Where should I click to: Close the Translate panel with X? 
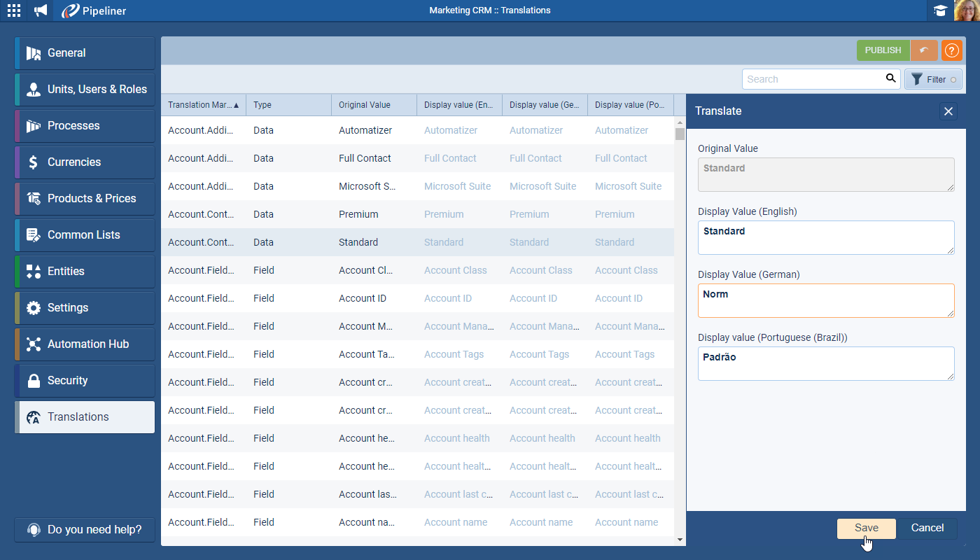pyautogui.click(x=948, y=111)
